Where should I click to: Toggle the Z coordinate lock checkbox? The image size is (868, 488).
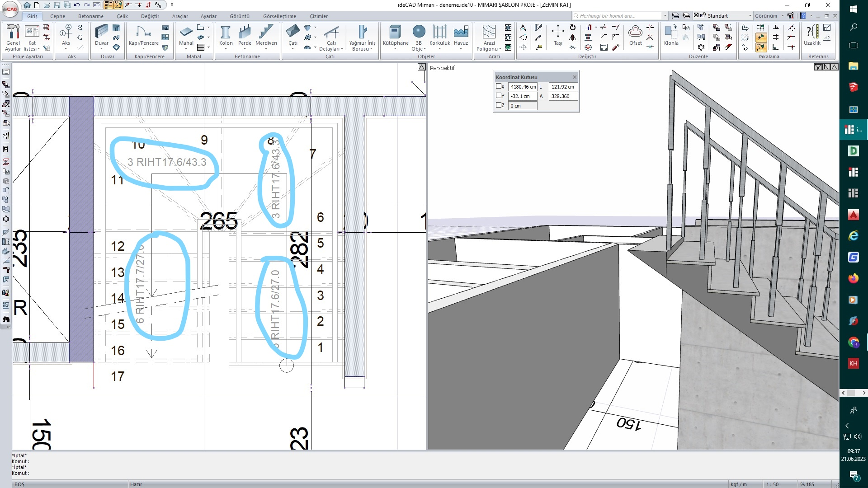498,105
